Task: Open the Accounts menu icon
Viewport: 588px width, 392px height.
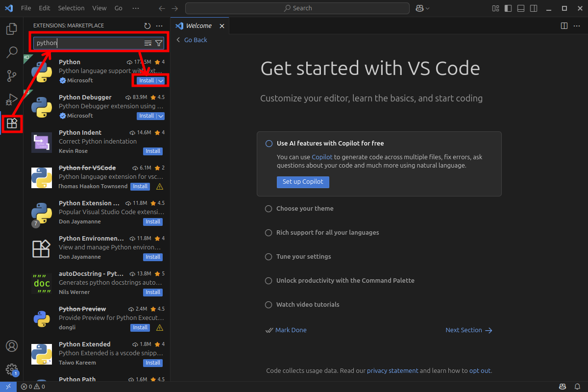Action: tap(12, 346)
